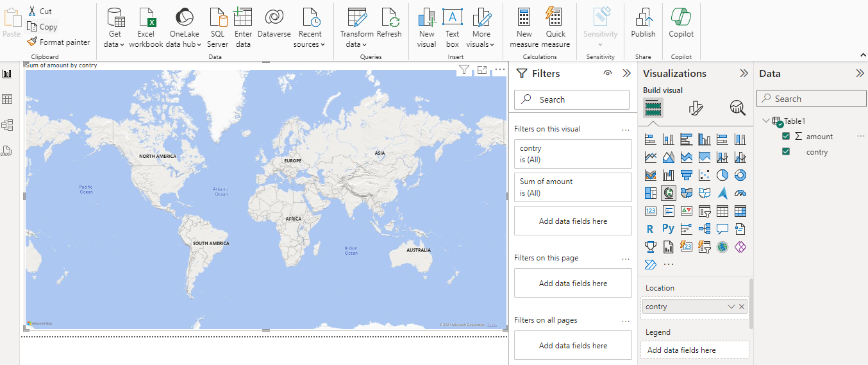Toggle the Filters pane eye icon
This screenshot has height=365, width=868.
[x=608, y=73]
